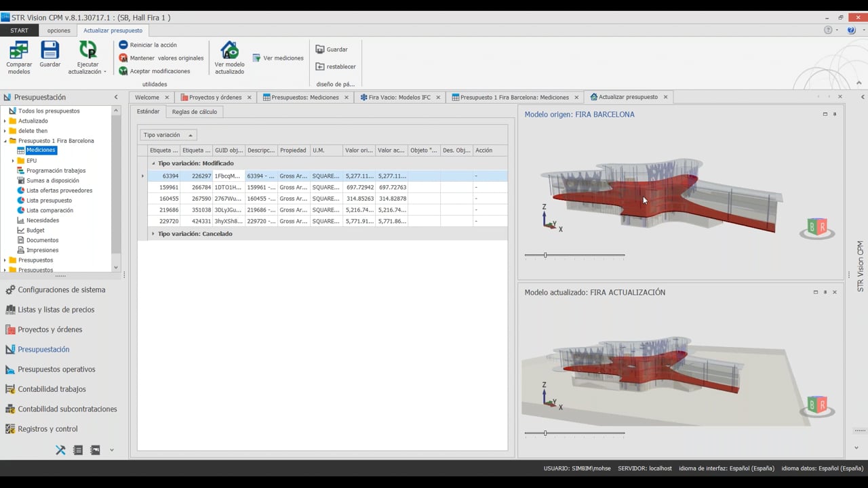Open Proyectos y órdenes module

[50, 329]
